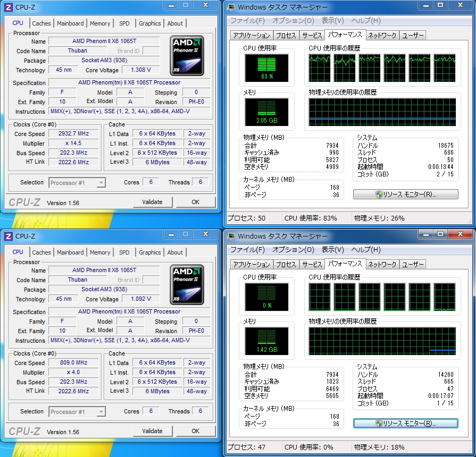Click the AMD Phenom II logo in top CPU-Z
Screen dimensions: 476x457
click(187, 56)
